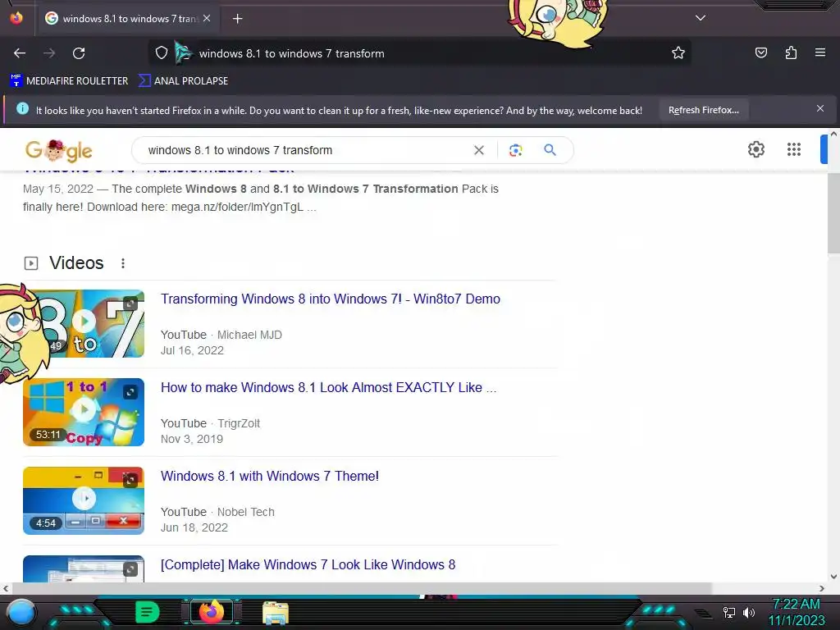
Task: Click the 8 to 7 video thumbnail
Action: (84, 323)
